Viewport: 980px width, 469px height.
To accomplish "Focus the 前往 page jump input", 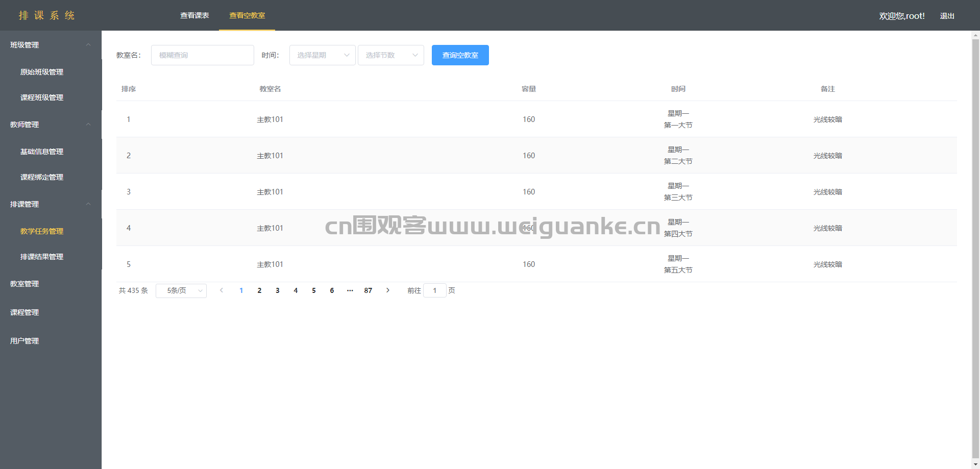I will point(435,290).
